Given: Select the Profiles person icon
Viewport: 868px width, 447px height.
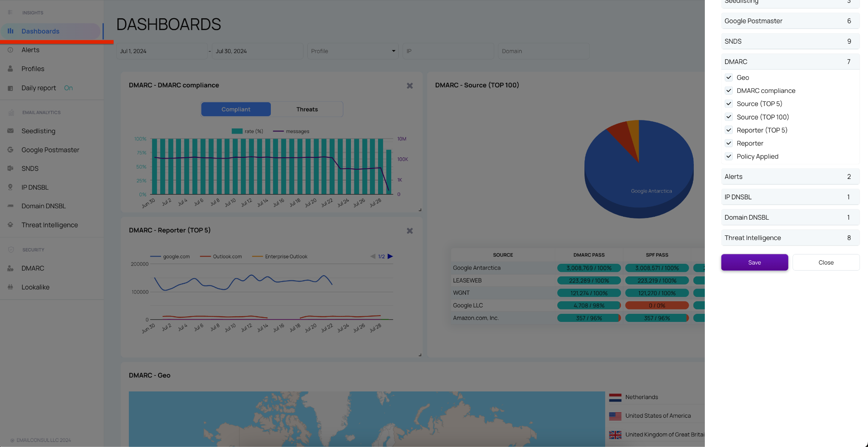Looking at the screenshot, I should coord(11,68).
